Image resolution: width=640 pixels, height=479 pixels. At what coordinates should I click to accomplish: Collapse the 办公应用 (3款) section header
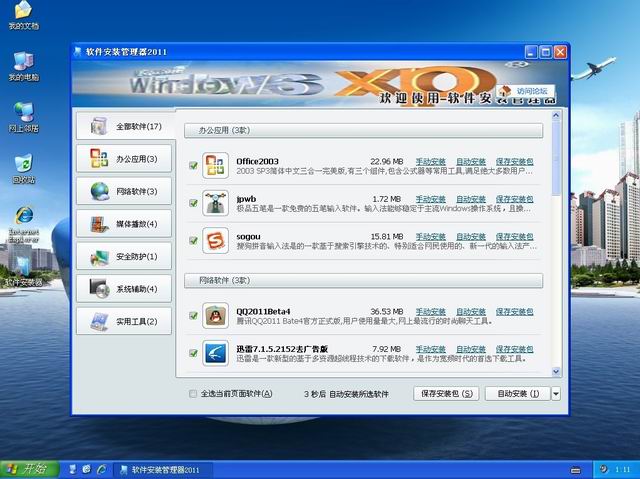[x=363, y=131]
